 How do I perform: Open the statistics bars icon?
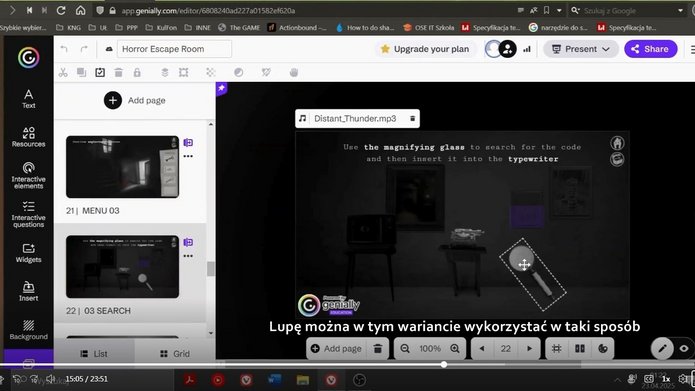[x=527, y=49]
